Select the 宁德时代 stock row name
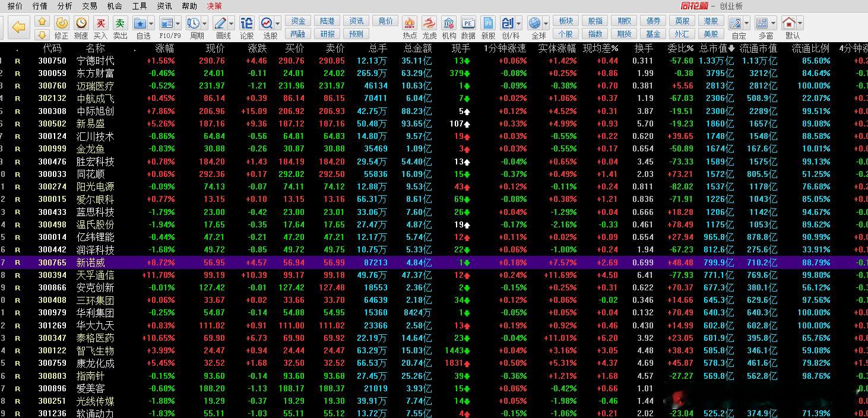This screenshot has width=868, height=418. pos(96,61)
